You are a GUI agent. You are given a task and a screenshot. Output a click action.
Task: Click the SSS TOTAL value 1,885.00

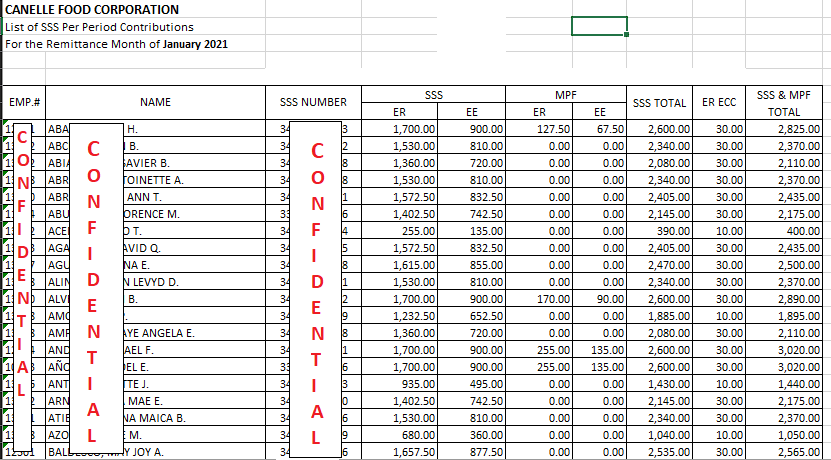pos(659,316)
